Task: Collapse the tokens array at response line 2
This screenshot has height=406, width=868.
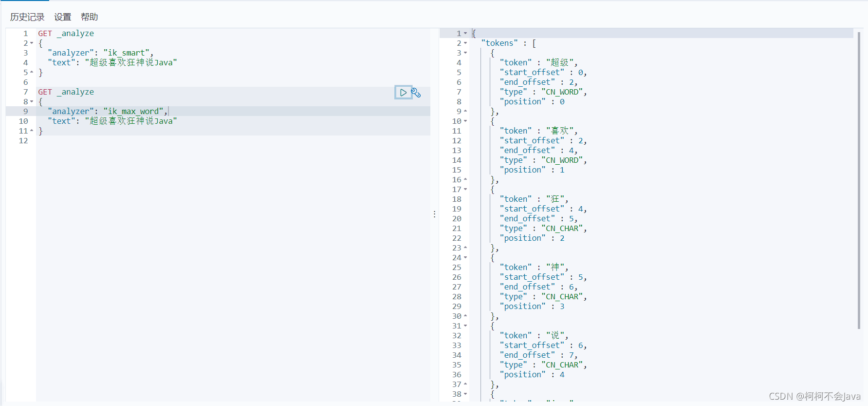Action: coord(465,43)
